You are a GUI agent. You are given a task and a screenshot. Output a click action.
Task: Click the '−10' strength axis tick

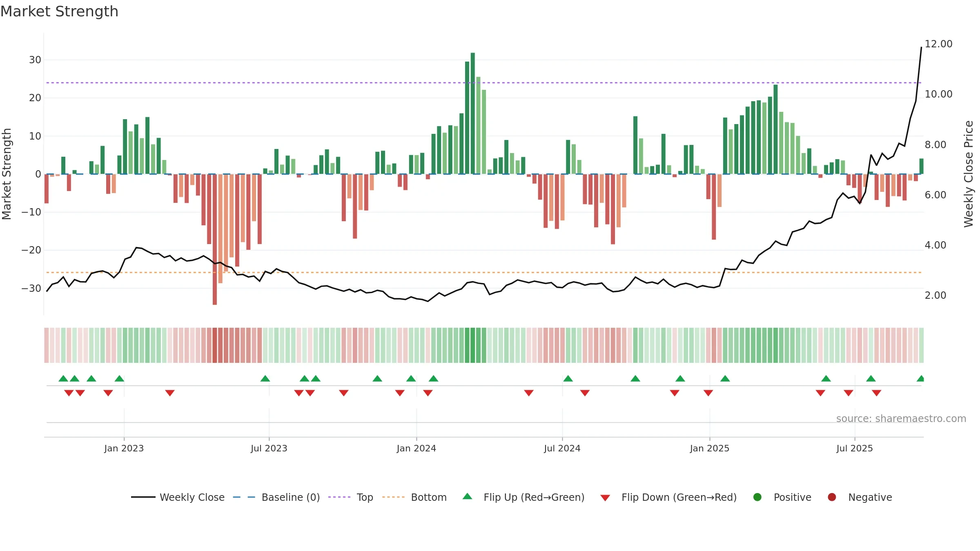[x=31, y=212]
